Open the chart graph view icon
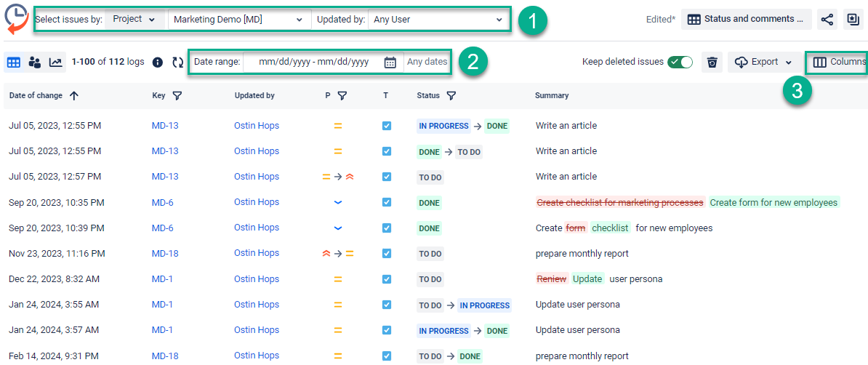The image size is (868, 365). [55, 63]
